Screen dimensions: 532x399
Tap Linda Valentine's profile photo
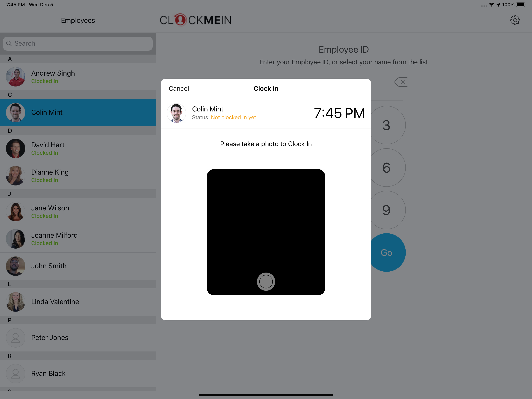(16, 302)
